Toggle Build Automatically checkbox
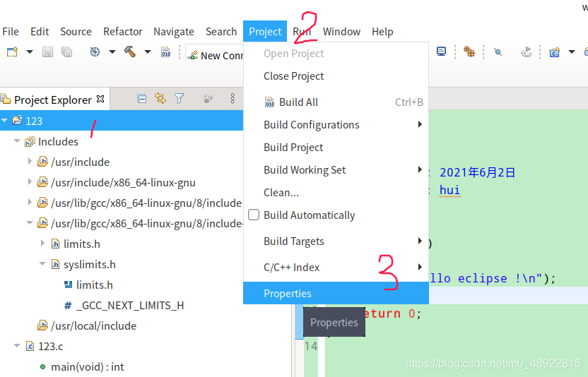Image resolution: width=588 pixels, height=377 pixels. 254,215
